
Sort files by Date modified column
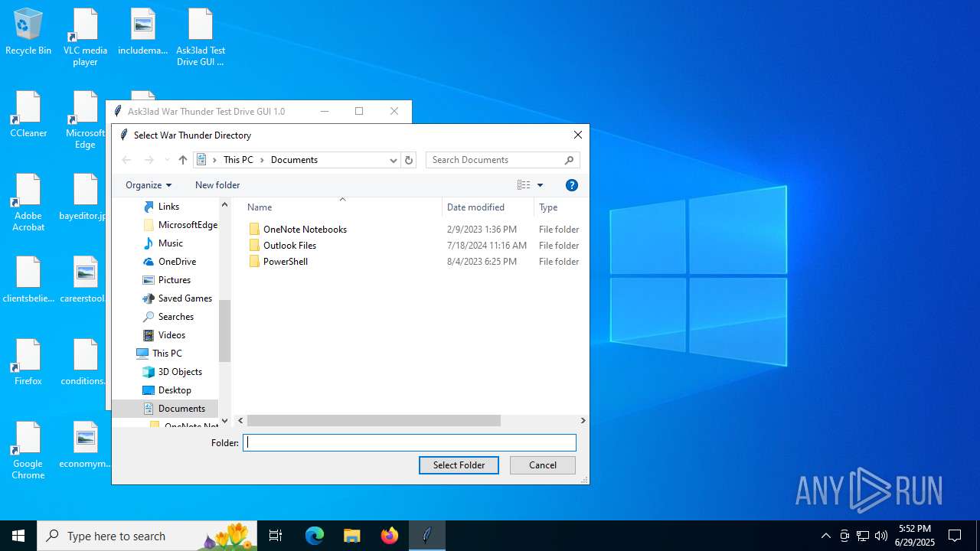pyautogui.click(x=475, y=207)
